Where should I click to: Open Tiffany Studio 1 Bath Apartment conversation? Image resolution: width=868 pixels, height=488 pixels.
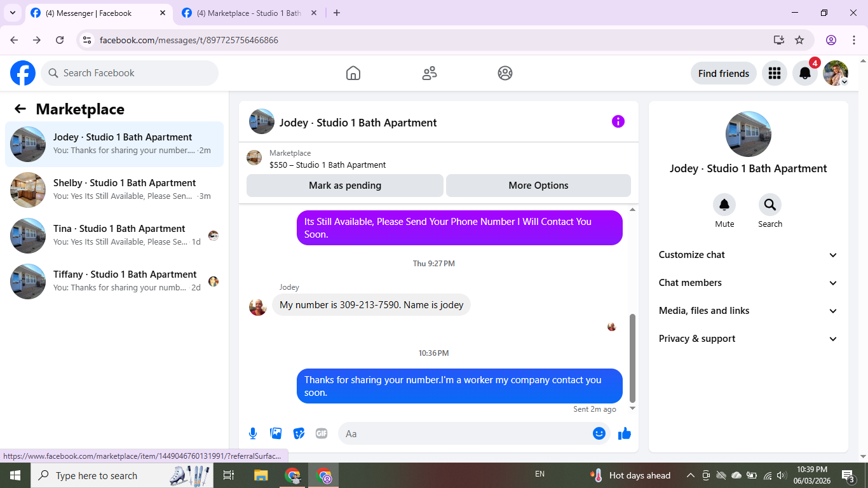pyautogui.click(x=114, y=281)
